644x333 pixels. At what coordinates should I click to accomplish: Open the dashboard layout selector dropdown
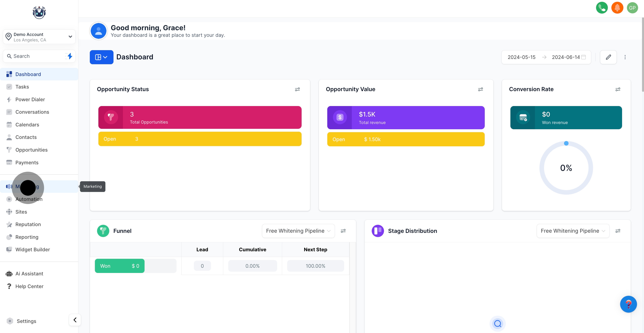point(101,57)
